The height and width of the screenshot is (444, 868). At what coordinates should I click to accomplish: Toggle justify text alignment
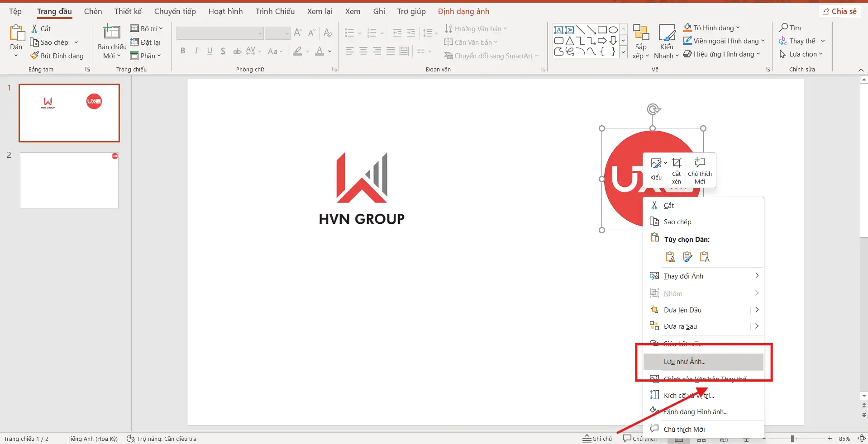pos(391,51)
